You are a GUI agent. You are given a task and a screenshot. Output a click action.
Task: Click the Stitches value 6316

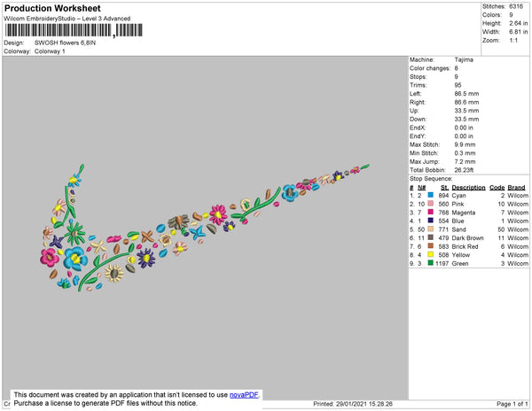(x=516, y=6)
